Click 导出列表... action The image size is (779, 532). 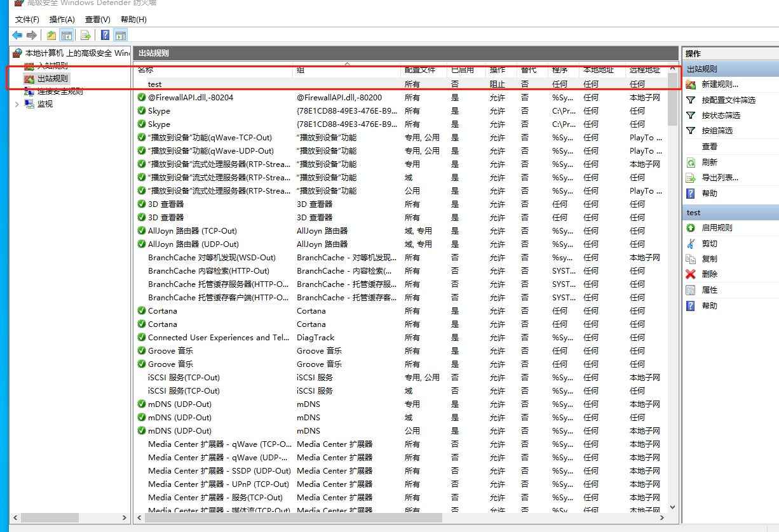(x=720, y=178)
